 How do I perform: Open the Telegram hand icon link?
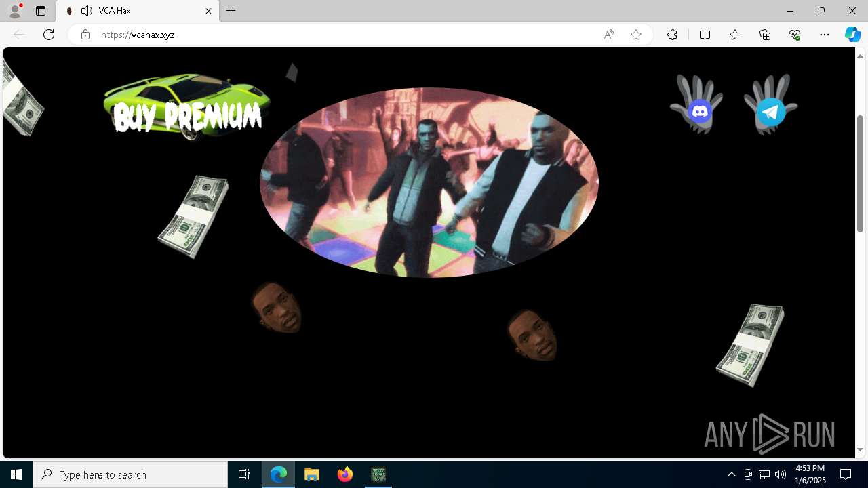click(x=770, y=105)
